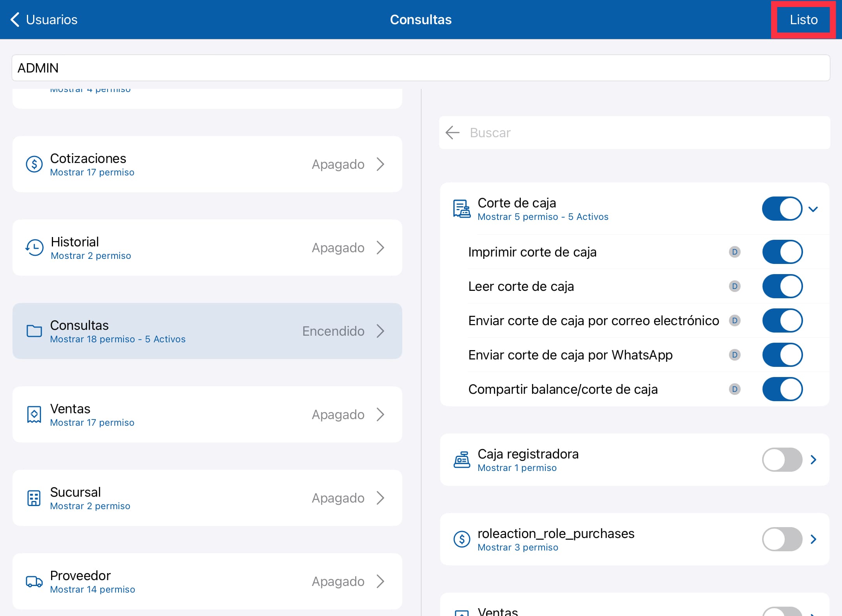Tap the Encendido status on Consultas
Screen dimensions: 842x616
333,331
